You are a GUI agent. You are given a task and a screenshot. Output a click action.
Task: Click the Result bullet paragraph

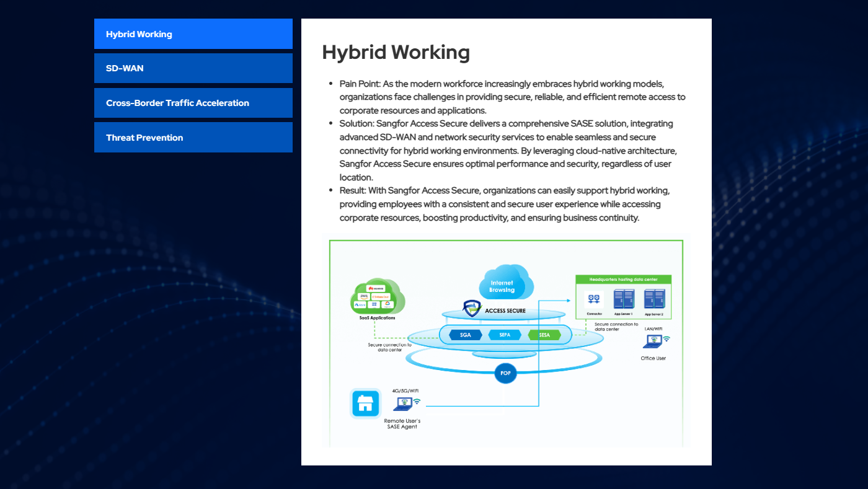(505, 204)
